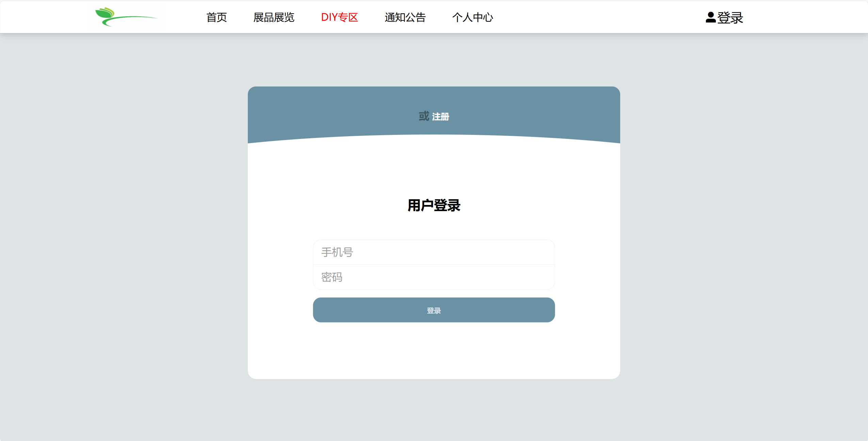The image size is (868, 441).
Task: Click the top-right 登录 link
Action: pyautogui.click(x=730, y=18)
